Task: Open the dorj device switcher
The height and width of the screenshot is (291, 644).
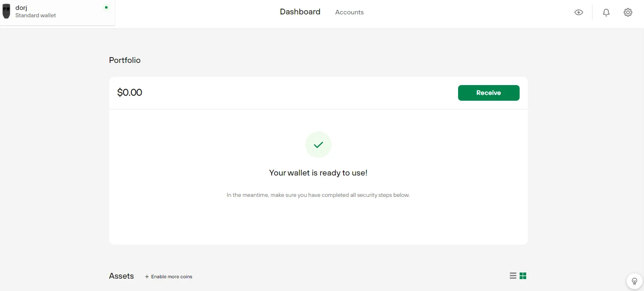Action: [57, 12]
